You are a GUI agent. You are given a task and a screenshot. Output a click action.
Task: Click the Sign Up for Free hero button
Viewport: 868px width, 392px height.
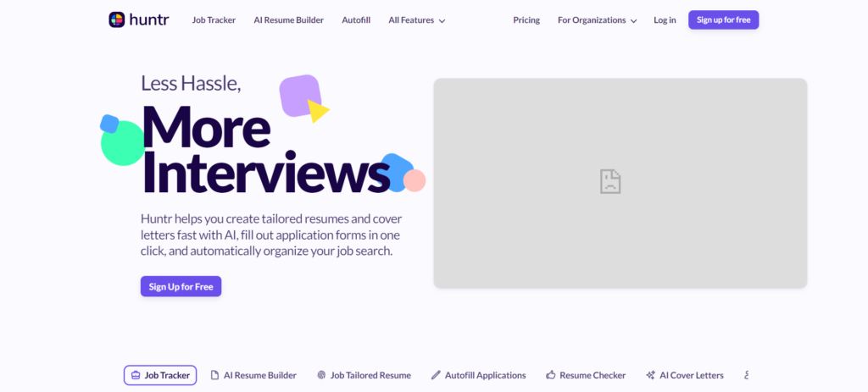click(181, 286)
